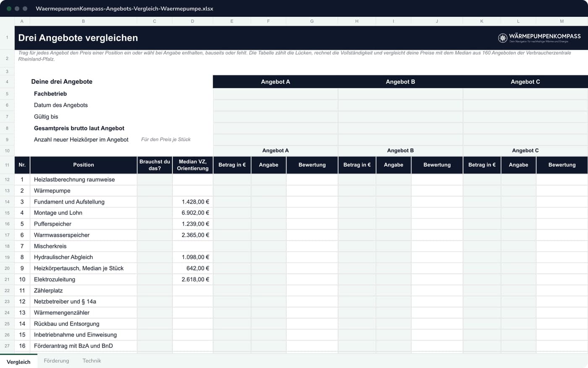This screenshot has height=368, width=588.
Task: Click the Nr. column header
Action: click(x=22, y=165)
